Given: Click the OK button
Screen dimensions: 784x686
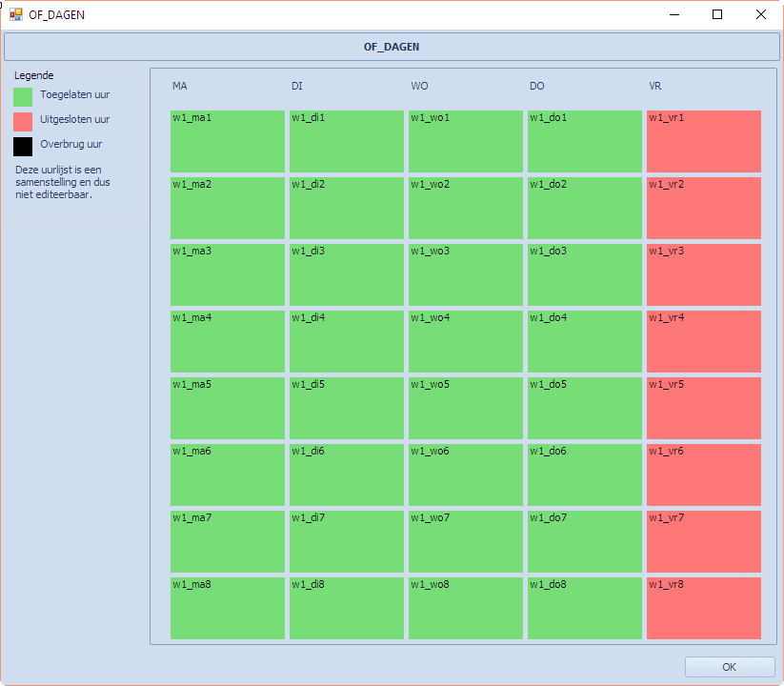Looking at the screenshot, I should 730,667.
